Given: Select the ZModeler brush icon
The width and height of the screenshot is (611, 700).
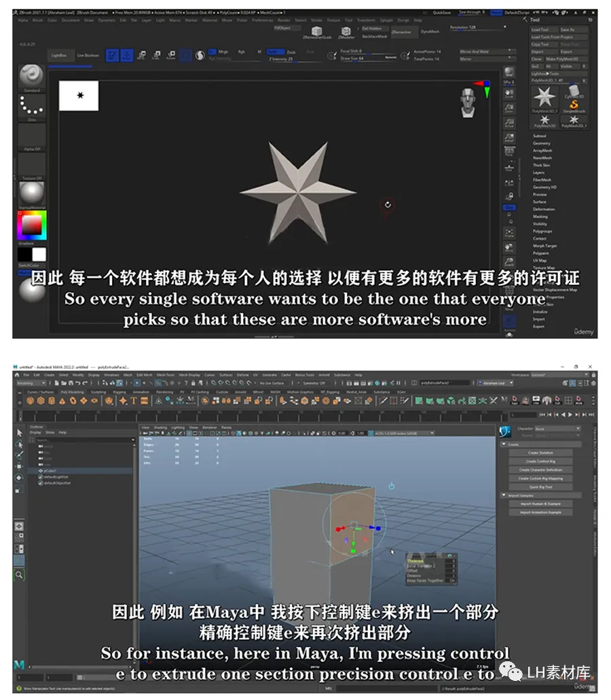Looking at the screenshot, I should 346,32.
